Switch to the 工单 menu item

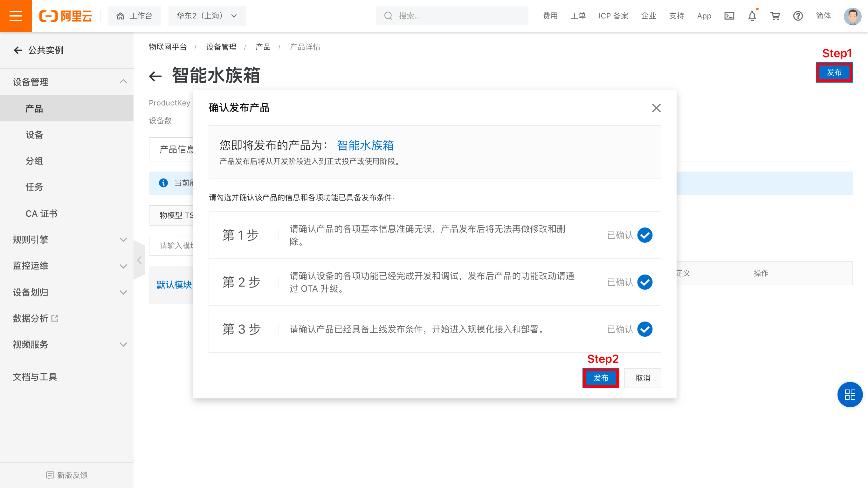578,16
